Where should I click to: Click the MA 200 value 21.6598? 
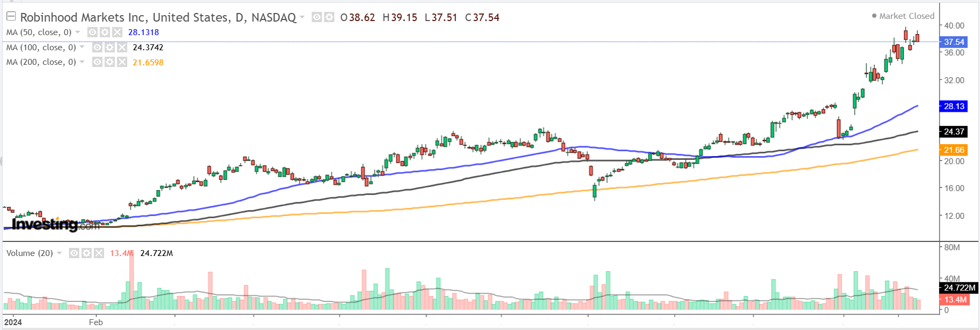click(148, 63)
